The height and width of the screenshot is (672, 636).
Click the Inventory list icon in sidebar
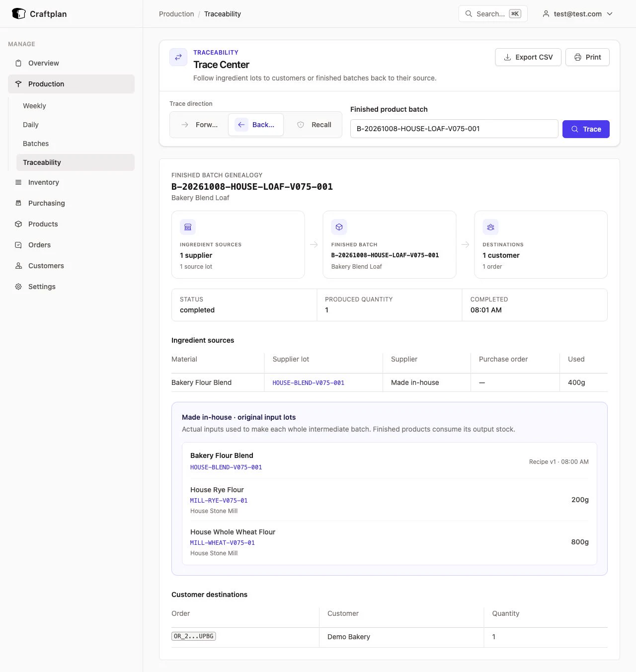[x=18, y=182]
